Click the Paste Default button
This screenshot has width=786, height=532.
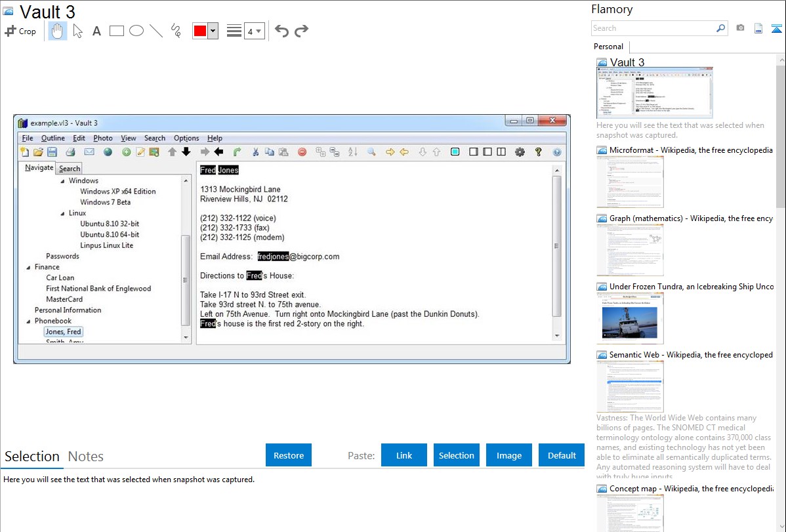(562, 455)
